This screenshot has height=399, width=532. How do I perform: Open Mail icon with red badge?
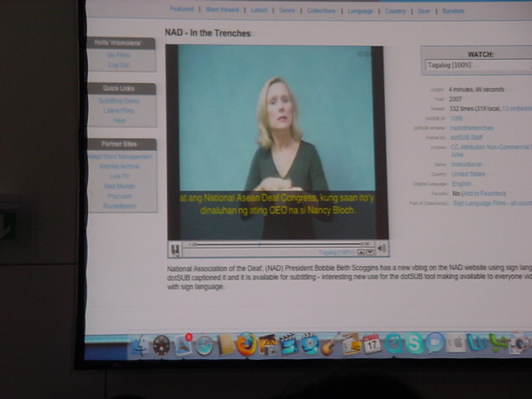(x=184, y=344)
